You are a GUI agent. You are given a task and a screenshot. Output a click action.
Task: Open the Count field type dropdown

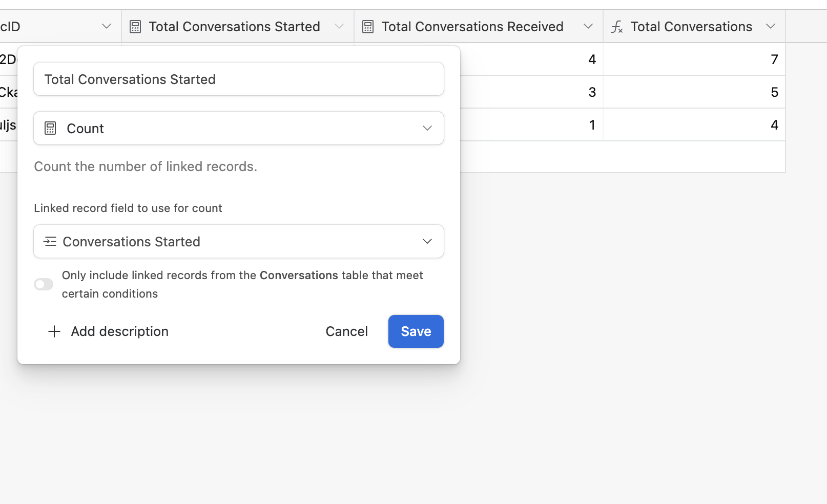tap(427, 128)
